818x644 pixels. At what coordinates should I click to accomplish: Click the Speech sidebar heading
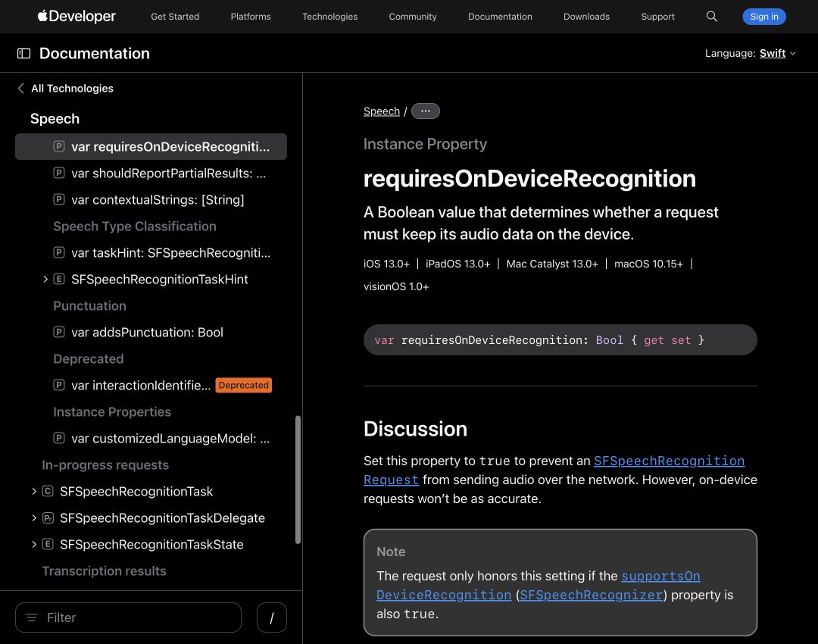(x=55, y=118)
